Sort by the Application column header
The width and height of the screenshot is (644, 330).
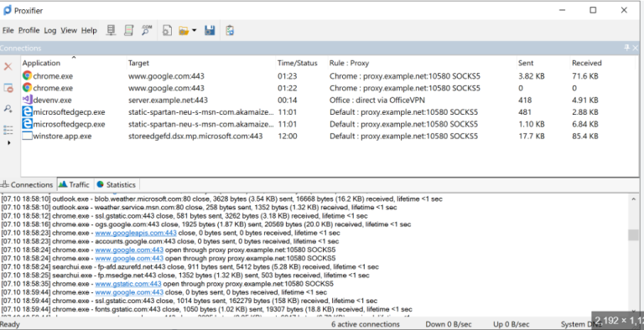pos(41,63)
